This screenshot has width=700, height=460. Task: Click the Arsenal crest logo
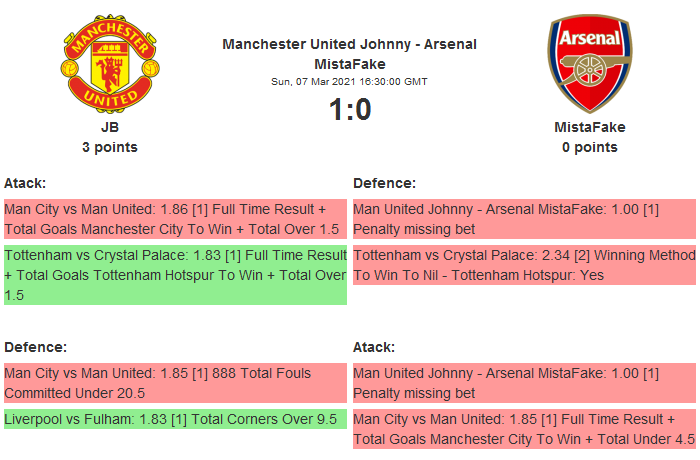click(590, 63)
